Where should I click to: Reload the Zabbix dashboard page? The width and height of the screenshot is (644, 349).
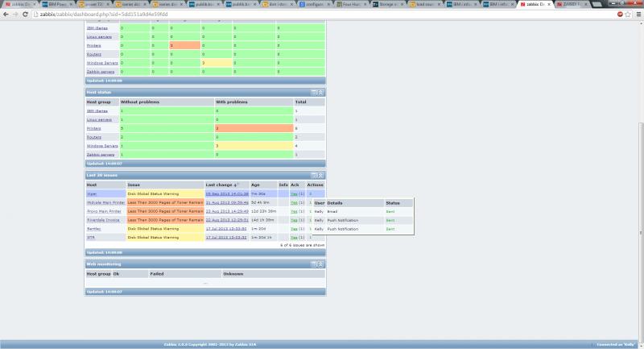click(25, 14)
